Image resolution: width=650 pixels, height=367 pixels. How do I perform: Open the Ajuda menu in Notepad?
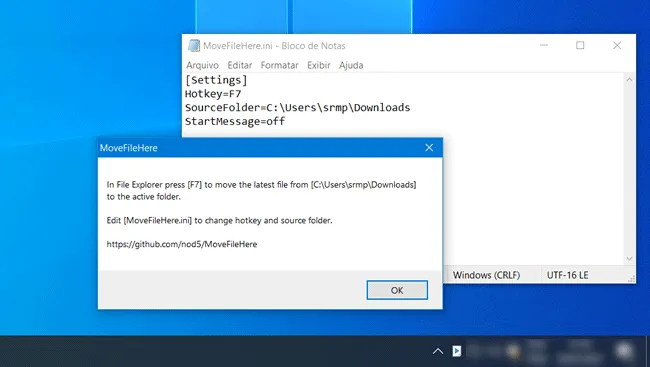[x=351, y=65]
